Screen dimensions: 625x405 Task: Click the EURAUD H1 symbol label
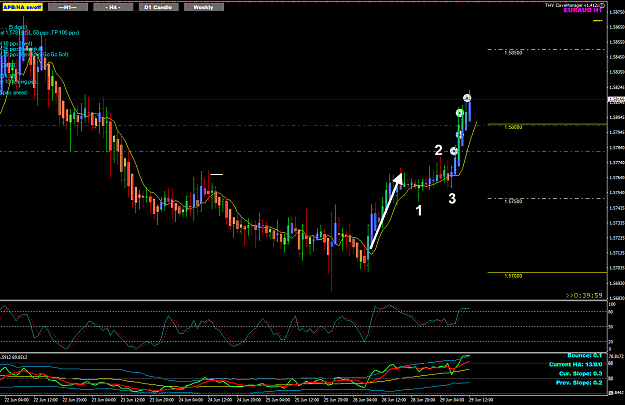583,10
